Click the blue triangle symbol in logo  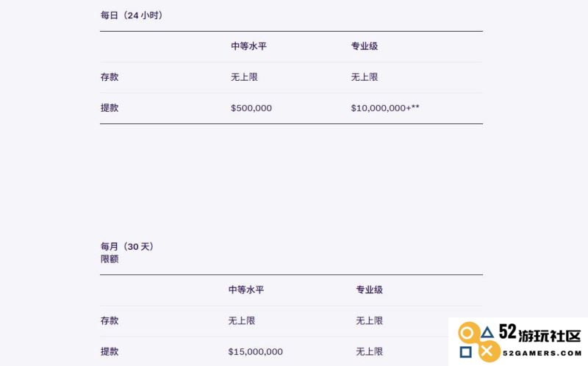487,333
